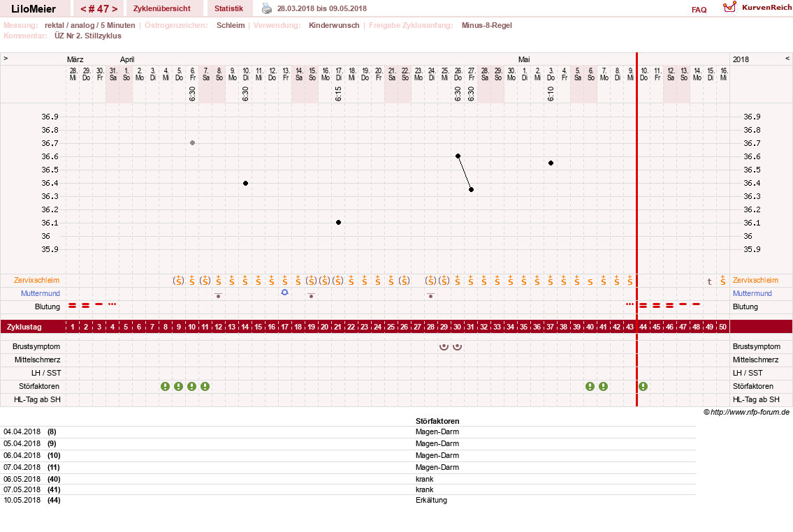793x532 pixels.
Task: Click the green Störfaktoren icon on cycle day 41
Action: coord(604,387)
